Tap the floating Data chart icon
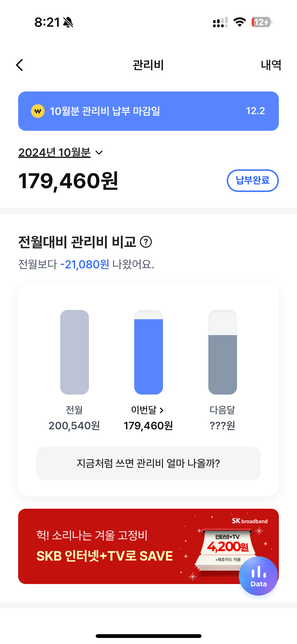This screenshot has width=297, height=644. point(258,576)
